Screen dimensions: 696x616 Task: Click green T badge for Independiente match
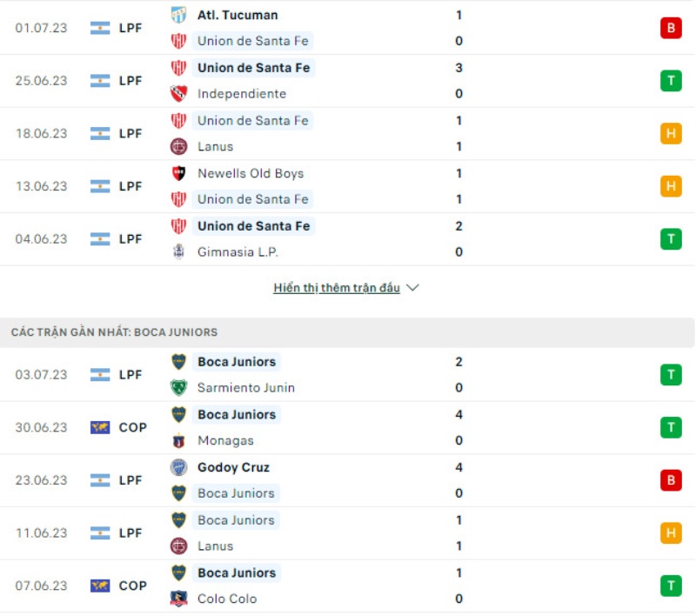coord(671,81)
